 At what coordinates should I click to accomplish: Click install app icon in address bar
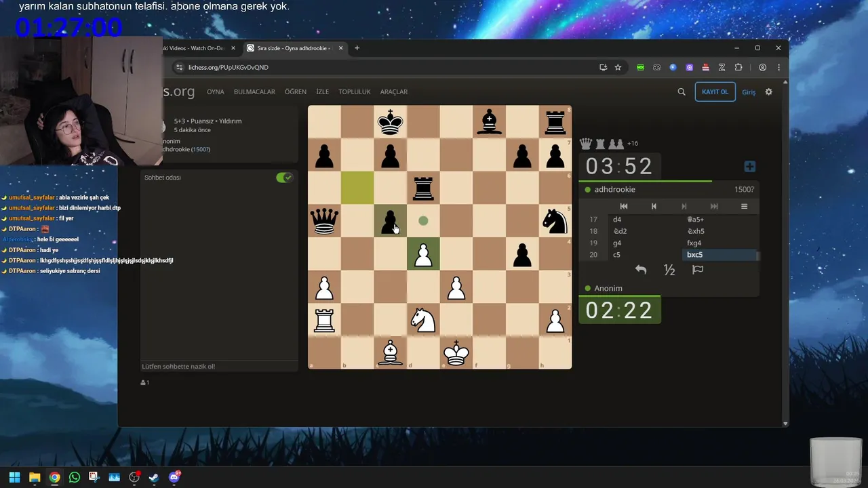[603, 67]
